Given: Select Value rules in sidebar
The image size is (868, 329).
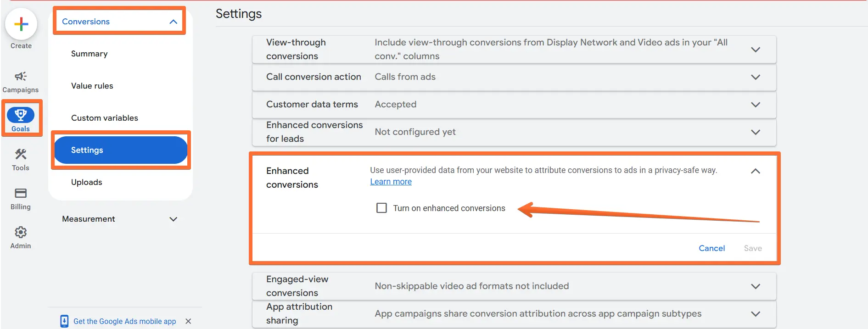Looking at the screenshot, I should pos(92,86).
